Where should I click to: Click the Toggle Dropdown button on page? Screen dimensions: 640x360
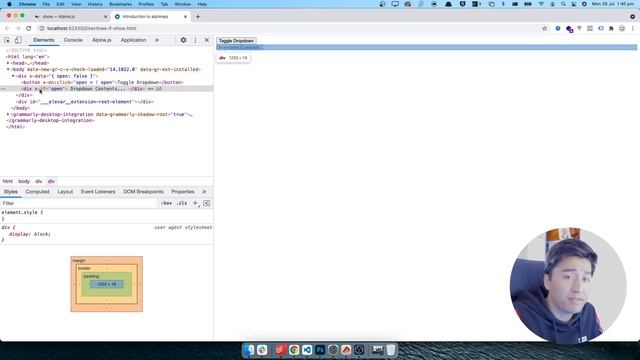click(236, 41)
